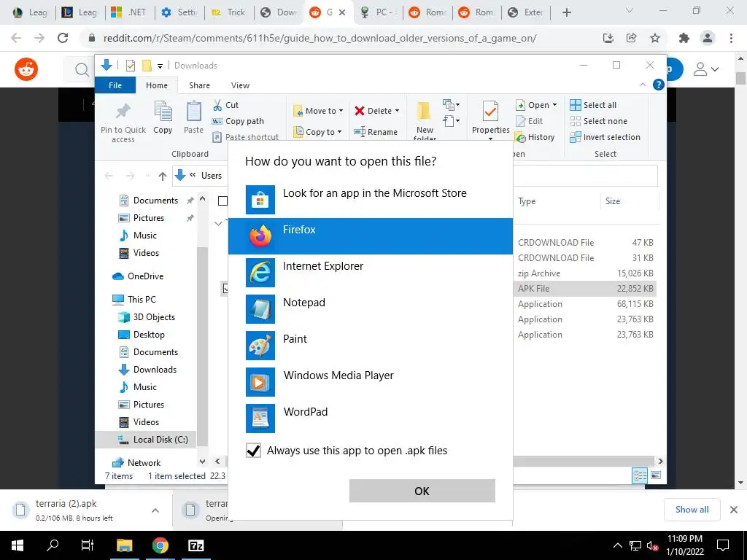Go up one folder level arrow
This screenshot has width=747, height=560.
tap(163, 176)
